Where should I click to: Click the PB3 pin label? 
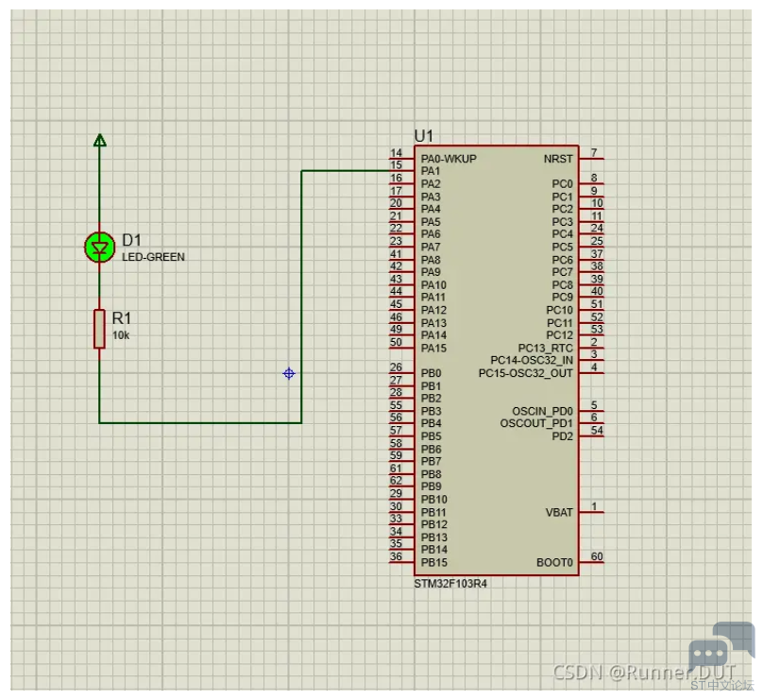pos(432,411)
